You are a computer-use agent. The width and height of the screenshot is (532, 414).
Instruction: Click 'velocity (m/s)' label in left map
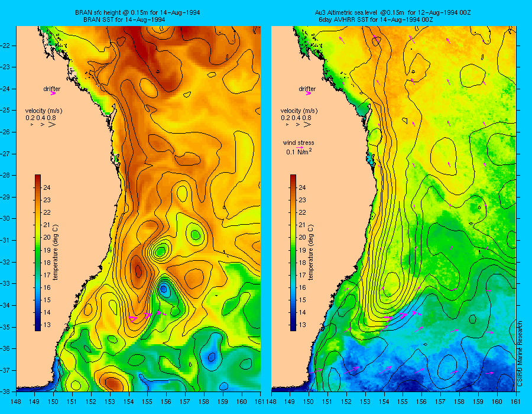[x=44, y=111]
